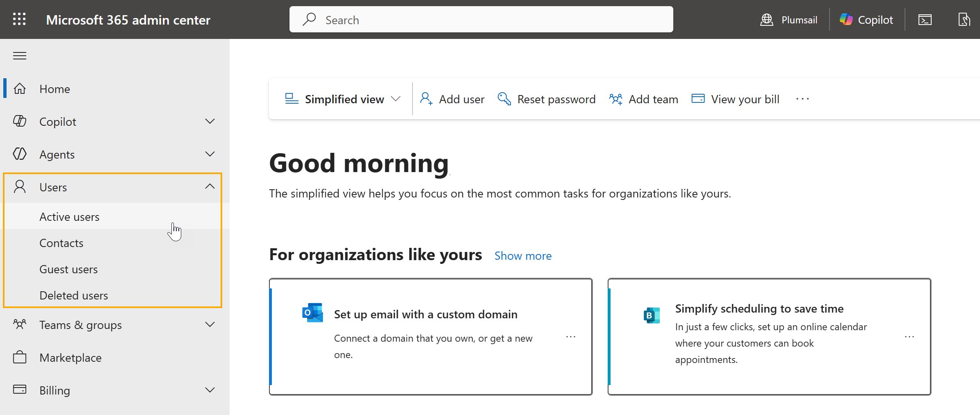
Task: Click the Reset password button
Action: 546,99
